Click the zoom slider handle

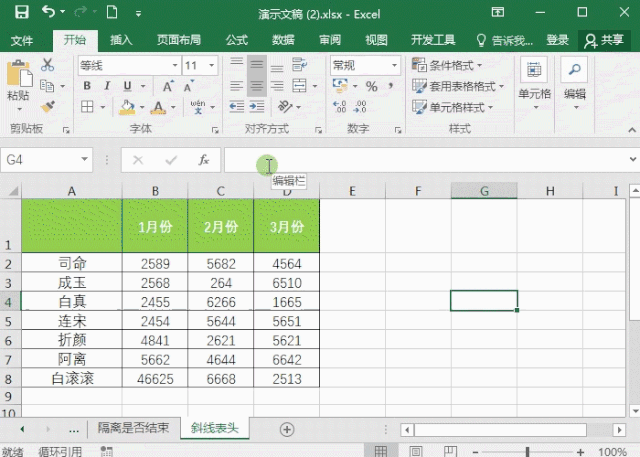tap(527, 452)
